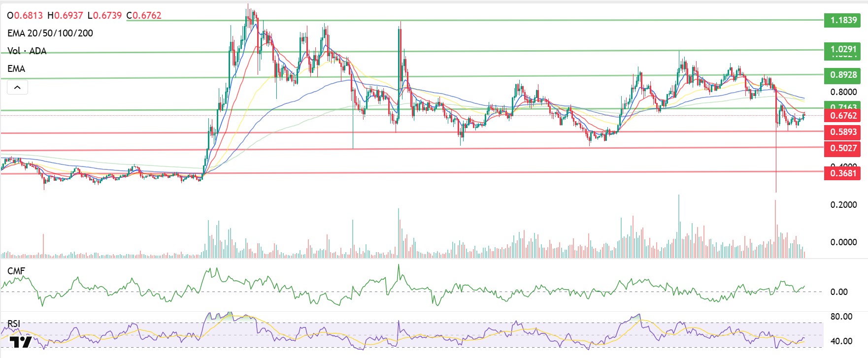Screen dimensions: 868x358
Task: Click the RSI 40.00 scale label
Action: click(841, 341)
